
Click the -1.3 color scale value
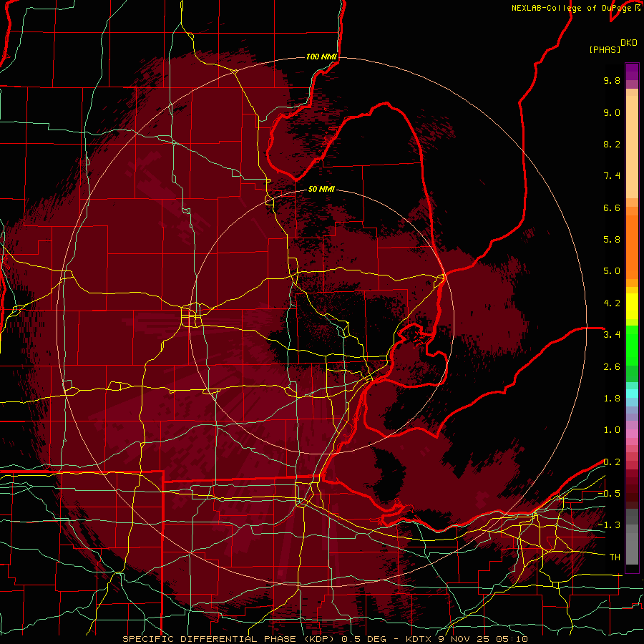609,525
